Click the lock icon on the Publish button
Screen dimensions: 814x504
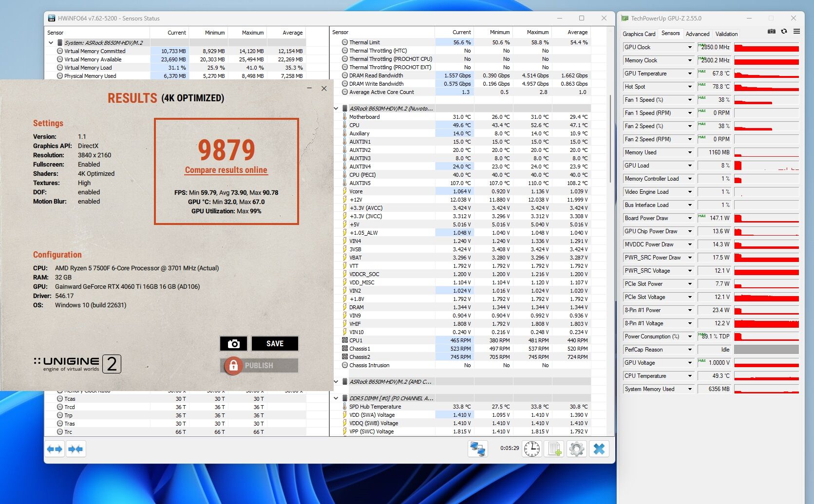[233, 365]
